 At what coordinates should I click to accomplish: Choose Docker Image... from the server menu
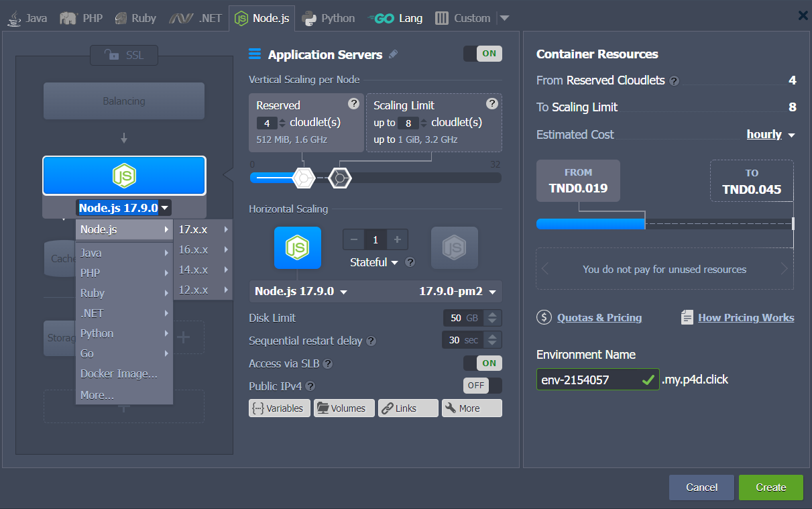pyautogui.click(x=119, y=374)
